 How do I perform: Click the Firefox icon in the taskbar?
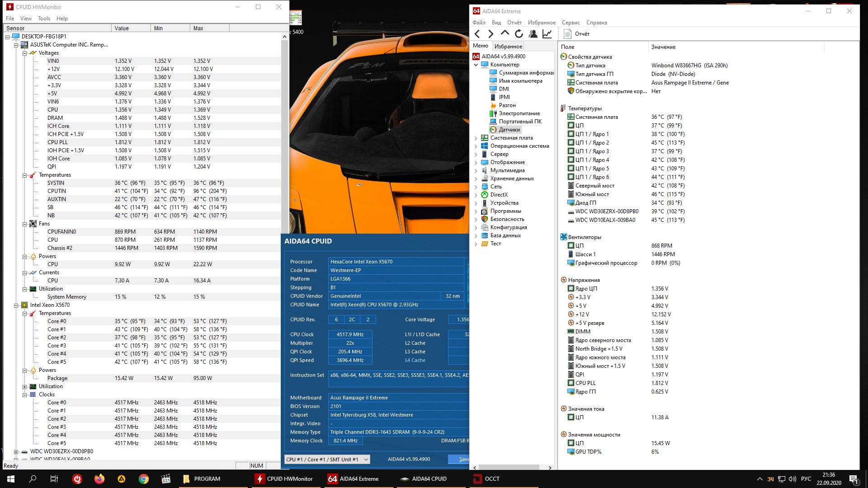(x=99, y=479)
